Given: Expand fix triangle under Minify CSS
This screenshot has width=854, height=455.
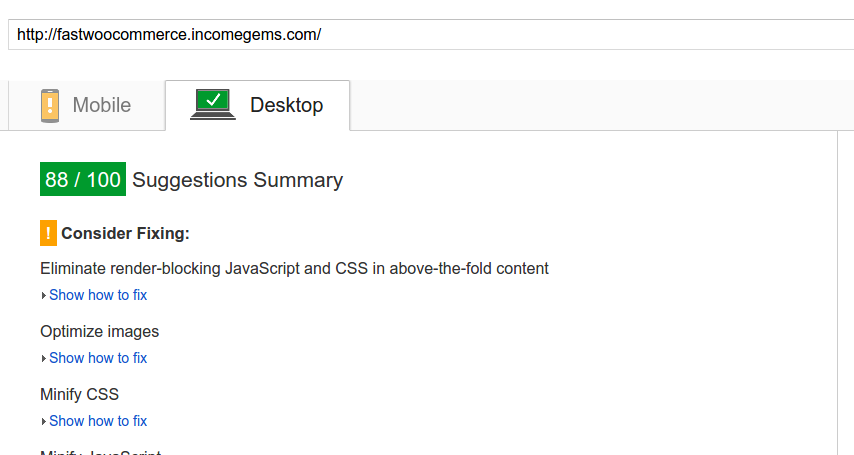Looking at the screenshot, I should coord(44,422).
